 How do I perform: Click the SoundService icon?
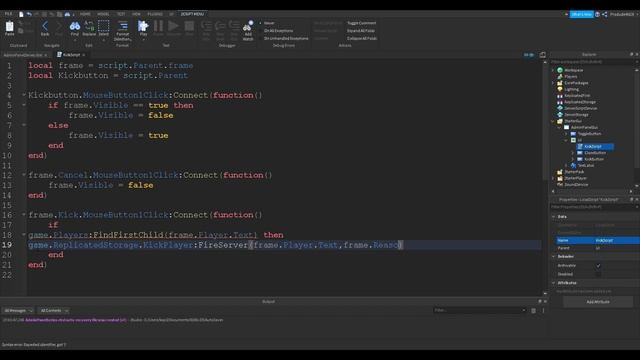tap(560, 184)
